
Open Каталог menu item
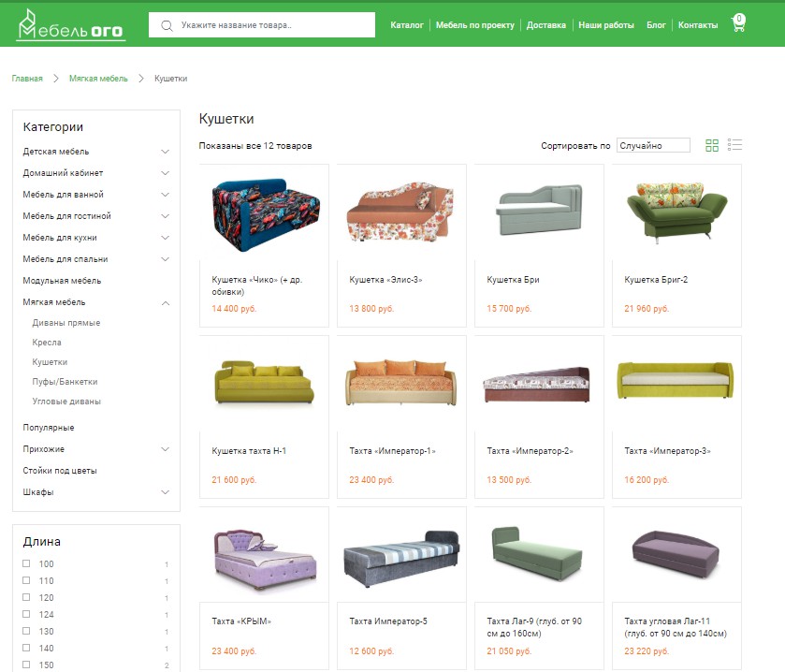[x=406, y=25]
